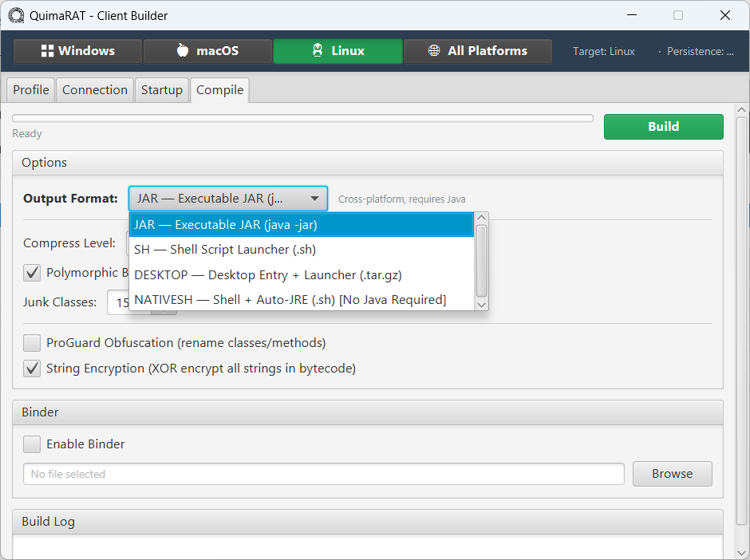Select the macOS apple icon button
Image resolution: width=750 pixels, height=560 pixels.
point(183,51)
